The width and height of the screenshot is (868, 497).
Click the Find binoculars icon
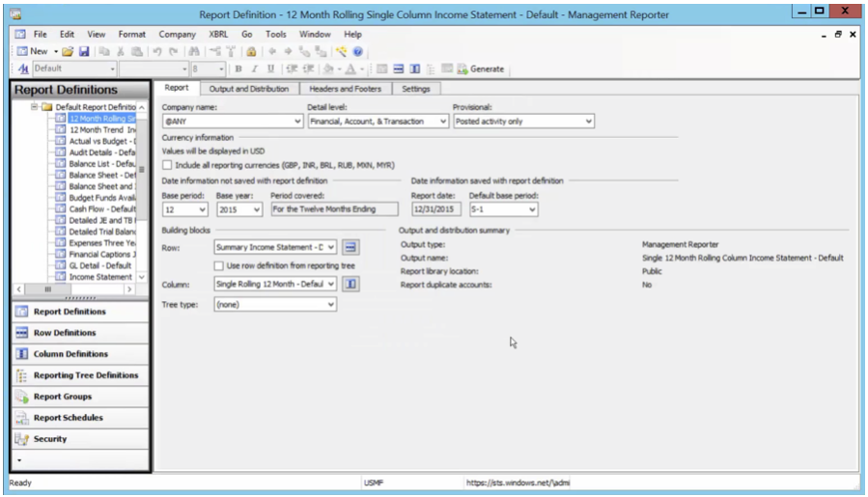(x=194, y=51)
